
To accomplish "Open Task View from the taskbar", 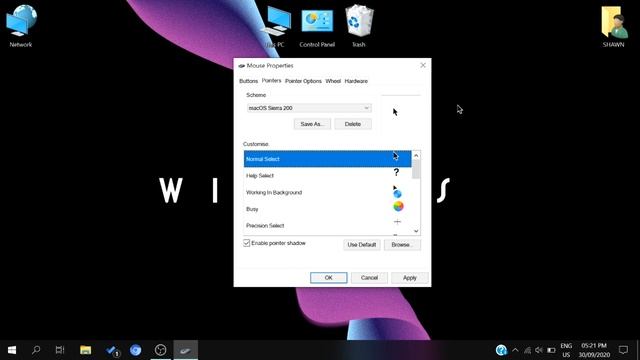I will tap(60, 350).
